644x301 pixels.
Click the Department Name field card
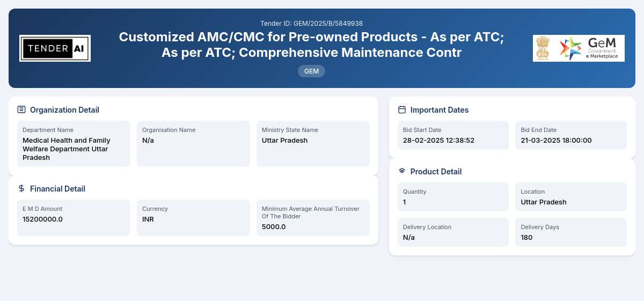pyautogui.click(x=74, y=144)
